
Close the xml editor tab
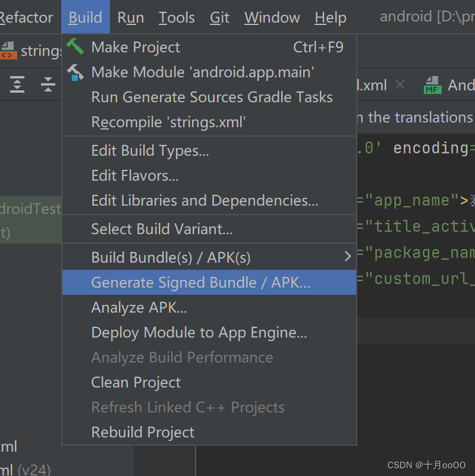(400, 84)
